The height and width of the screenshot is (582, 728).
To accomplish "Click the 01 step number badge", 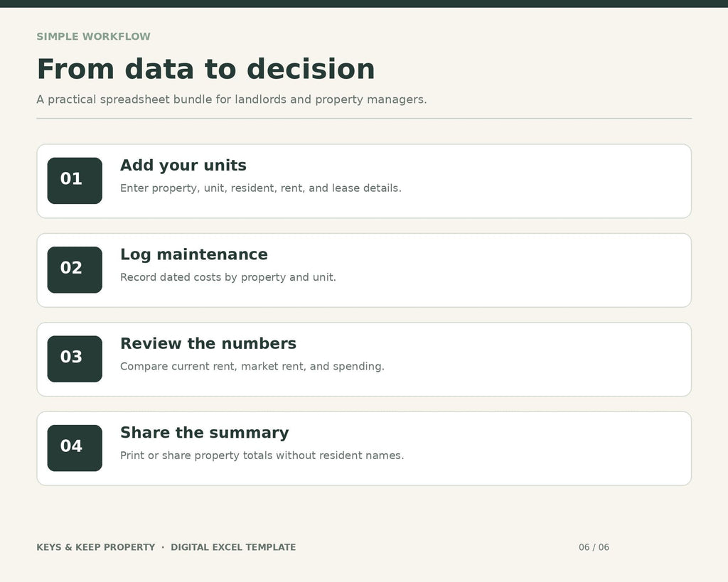I will click(x=75, y=180).
